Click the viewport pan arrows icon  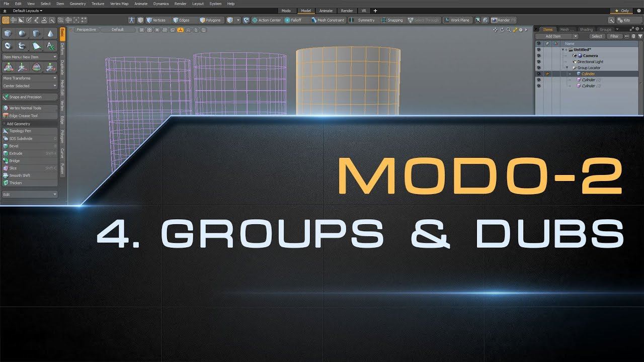[496, 30]
